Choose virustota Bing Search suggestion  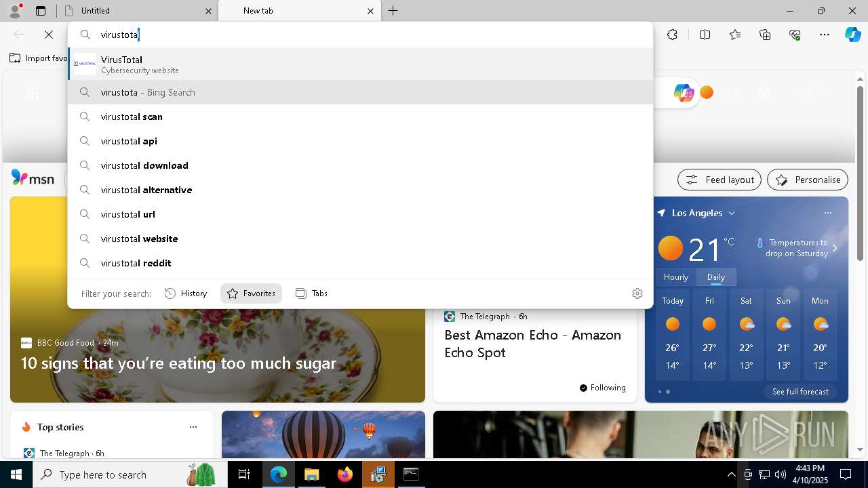360,92
